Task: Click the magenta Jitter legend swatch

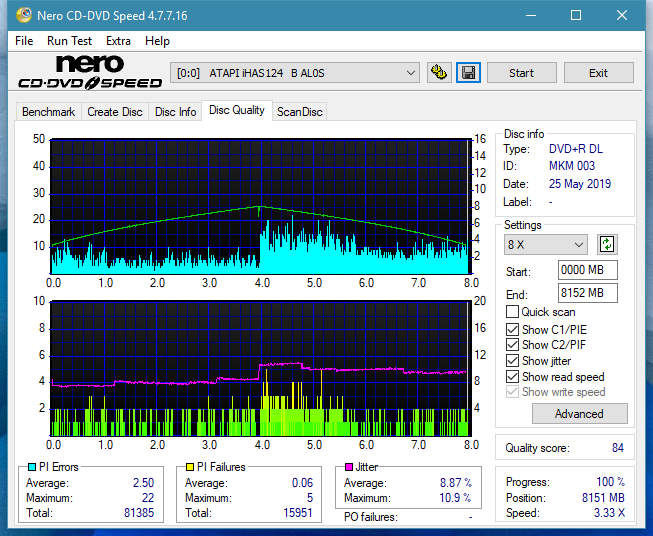Action: 349,467
